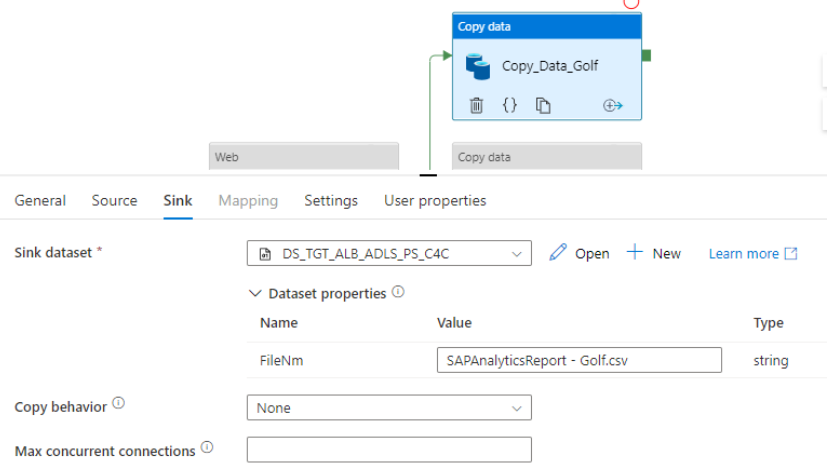
Task: Create a New sink dataset
Action: tap(666, 254)
